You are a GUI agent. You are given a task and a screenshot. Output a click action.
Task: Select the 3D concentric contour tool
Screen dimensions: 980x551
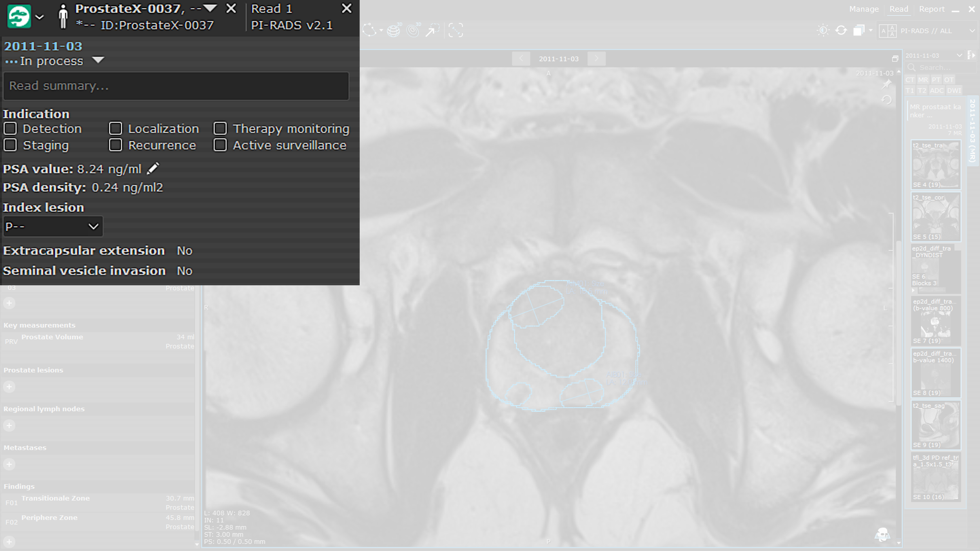(x=413, y=30)
